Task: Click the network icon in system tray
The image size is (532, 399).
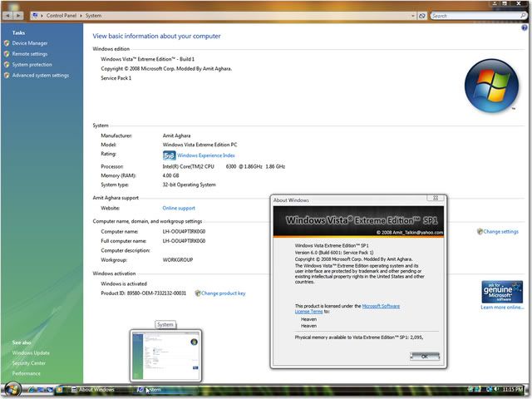Action: pyautogui.click(x=490, y=389)
